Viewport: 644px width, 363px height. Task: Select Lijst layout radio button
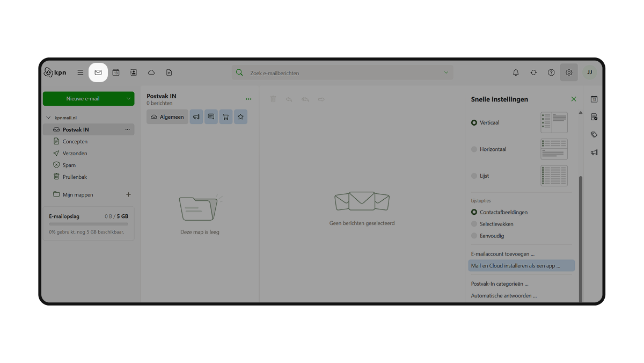(474, 176)
